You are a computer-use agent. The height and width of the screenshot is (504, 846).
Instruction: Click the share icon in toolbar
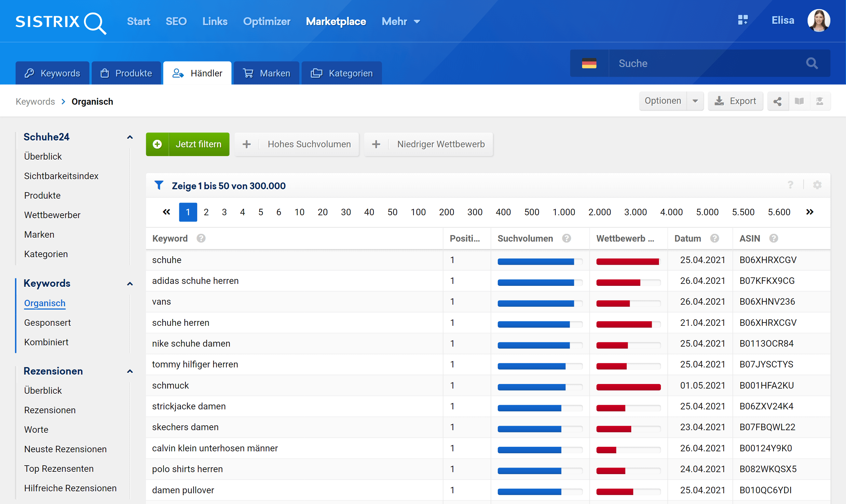(x=777, y=101)
